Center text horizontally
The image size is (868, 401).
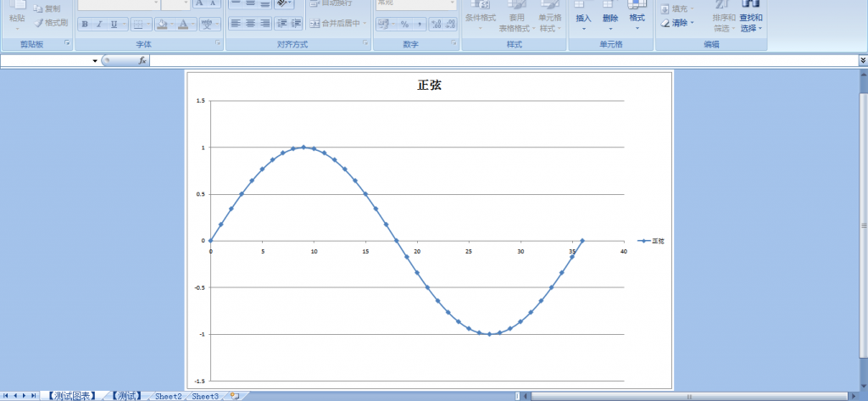[x=250, y=23]
